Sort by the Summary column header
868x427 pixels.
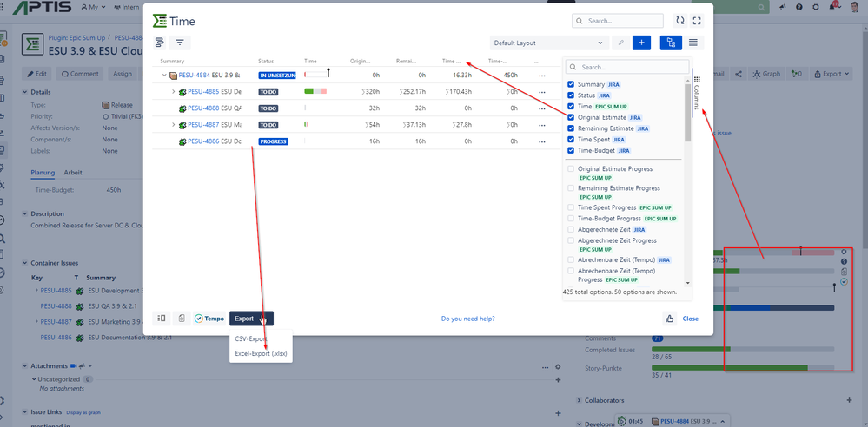point(172,62)
